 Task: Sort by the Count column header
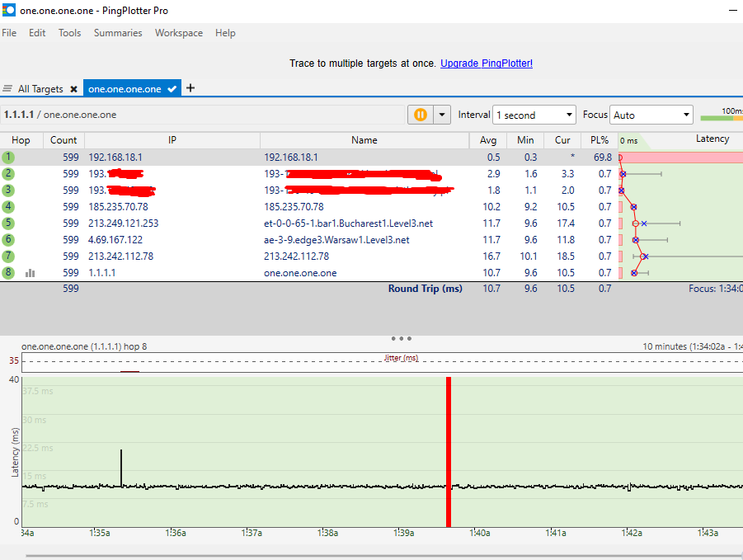pos(63,140)
